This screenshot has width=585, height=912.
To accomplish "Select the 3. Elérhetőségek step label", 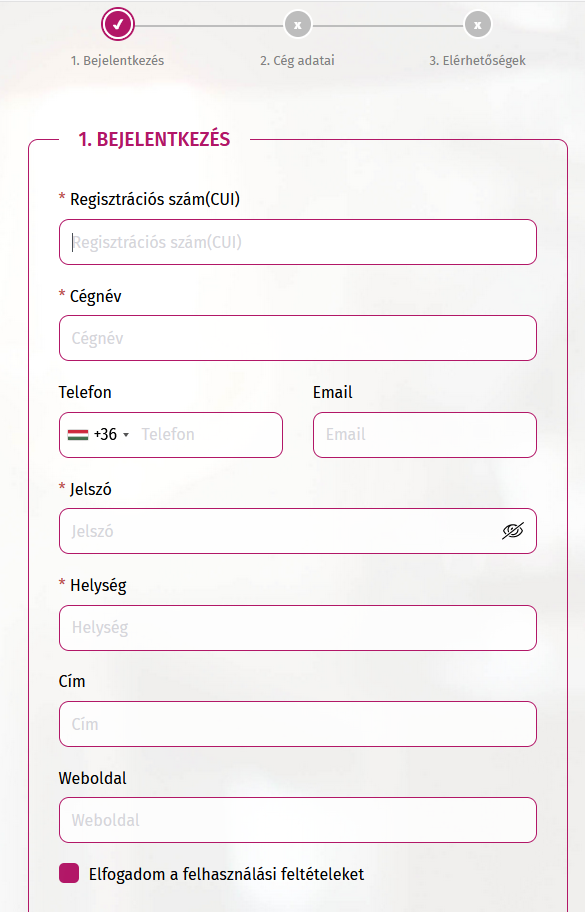I will (477, 60).
